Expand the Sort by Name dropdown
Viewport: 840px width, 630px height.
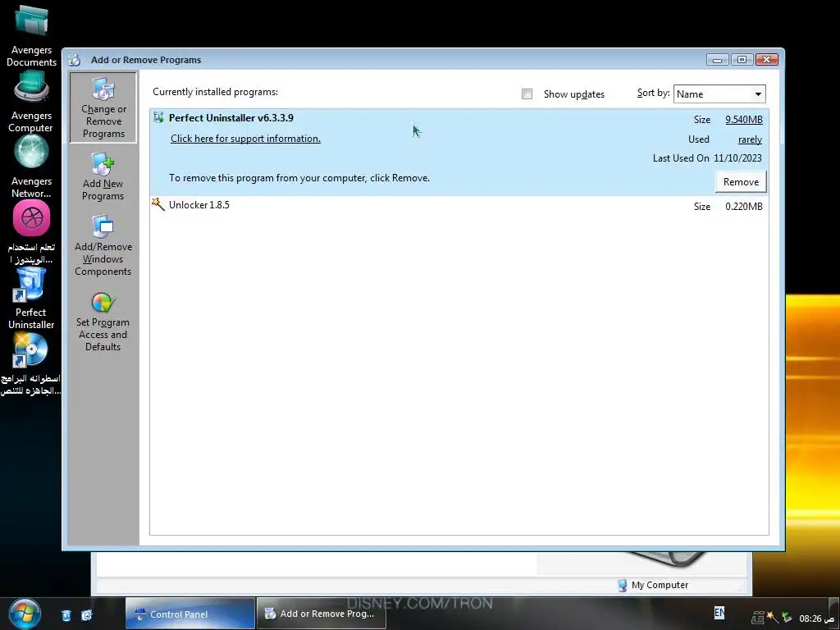[x=757, y=94]
